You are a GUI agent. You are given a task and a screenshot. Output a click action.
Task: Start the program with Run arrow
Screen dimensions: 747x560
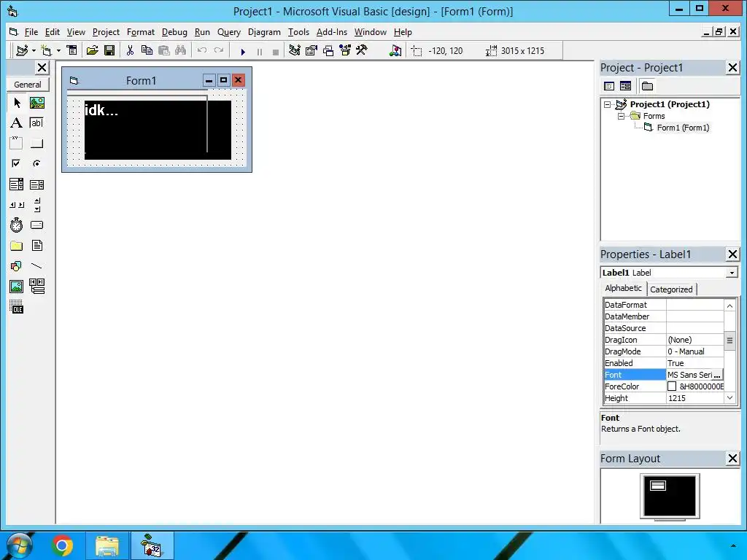coord(243,52)
